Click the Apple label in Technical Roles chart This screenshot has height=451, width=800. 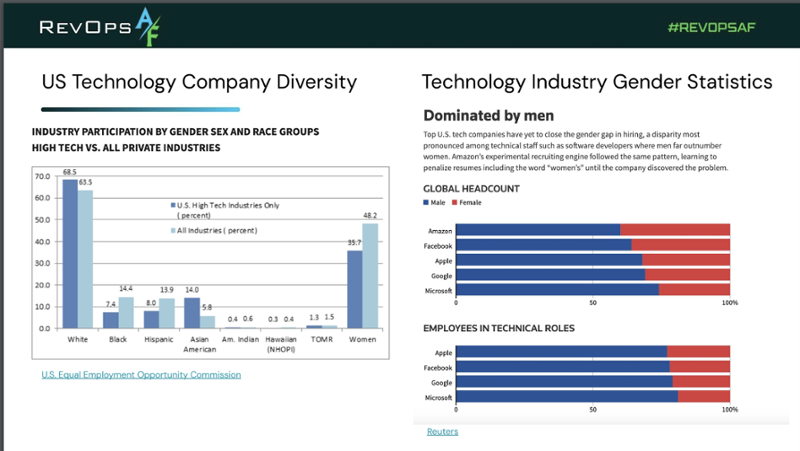(443, 353)
